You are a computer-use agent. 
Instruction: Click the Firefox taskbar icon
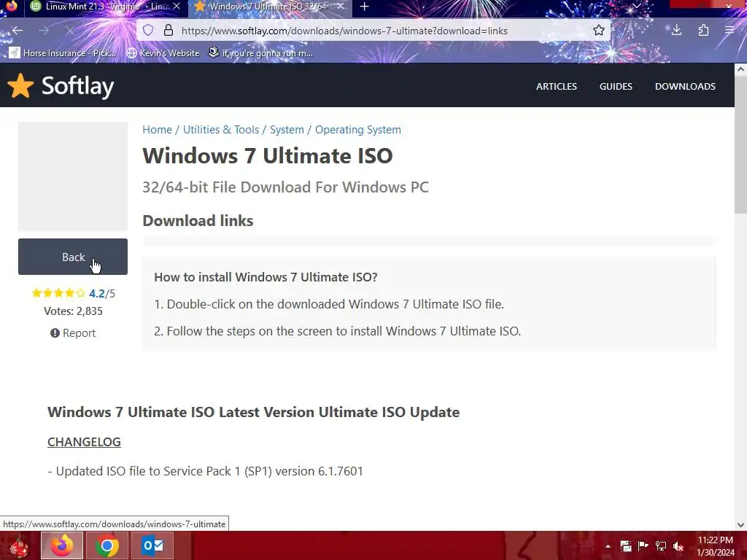point(62,545)
